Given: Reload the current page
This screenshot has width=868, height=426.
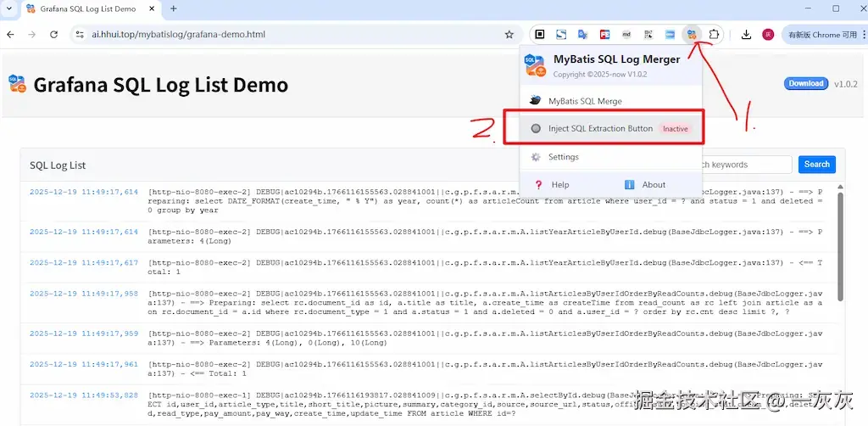Looking at the screenshot, I should click(x=53, y=34).
